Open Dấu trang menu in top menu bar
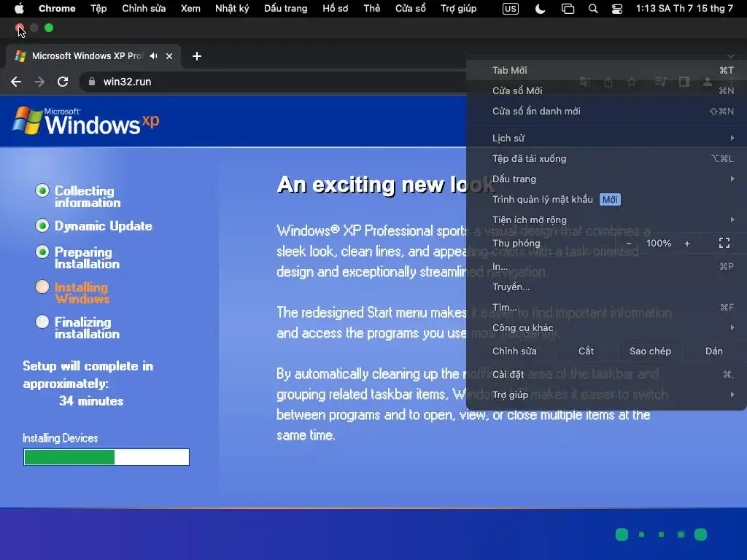The image size is (747, 560). coord(286,9)
